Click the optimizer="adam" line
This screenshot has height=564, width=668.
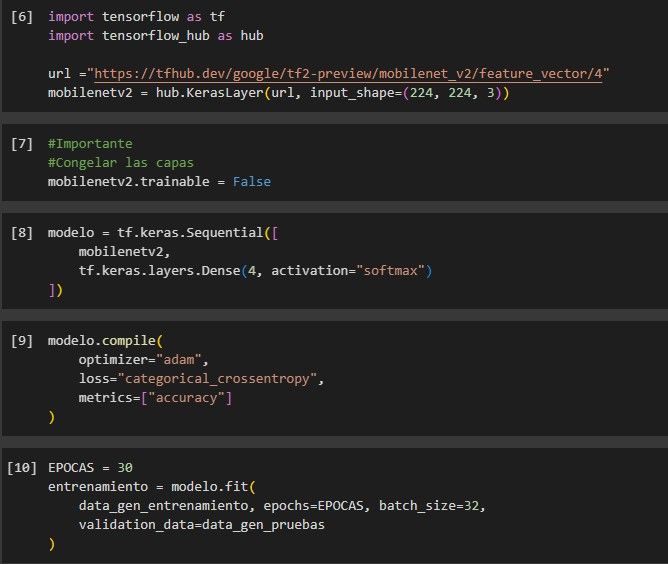point(144,360)
